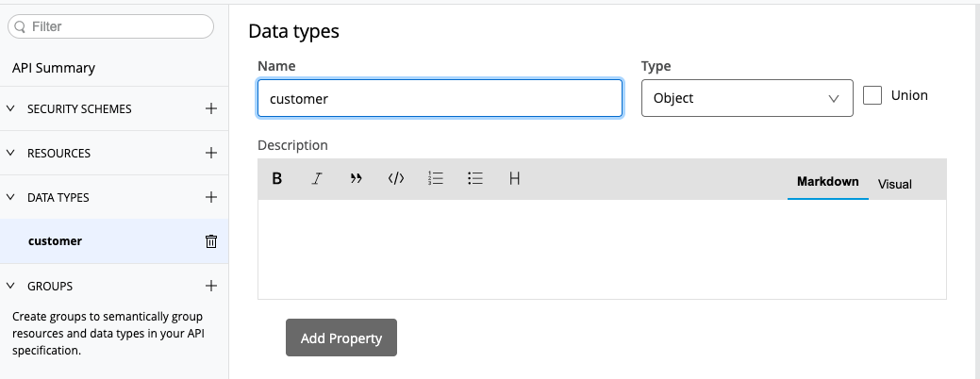Click the Add Property button
This screenshot has width=980, height=379.
tap(341, 338)
